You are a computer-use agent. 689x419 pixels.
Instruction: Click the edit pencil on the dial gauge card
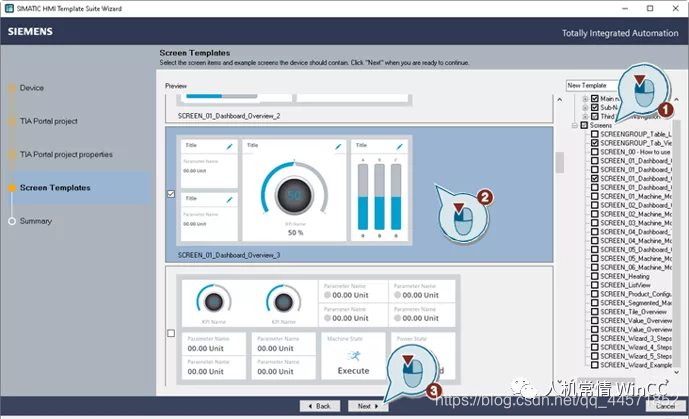click(x=338, y=147)
